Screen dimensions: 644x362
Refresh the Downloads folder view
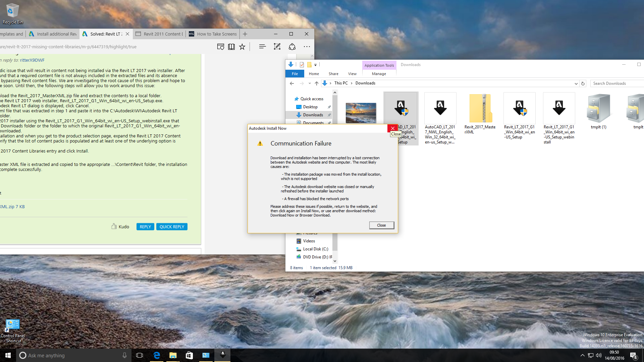point(583,83)
